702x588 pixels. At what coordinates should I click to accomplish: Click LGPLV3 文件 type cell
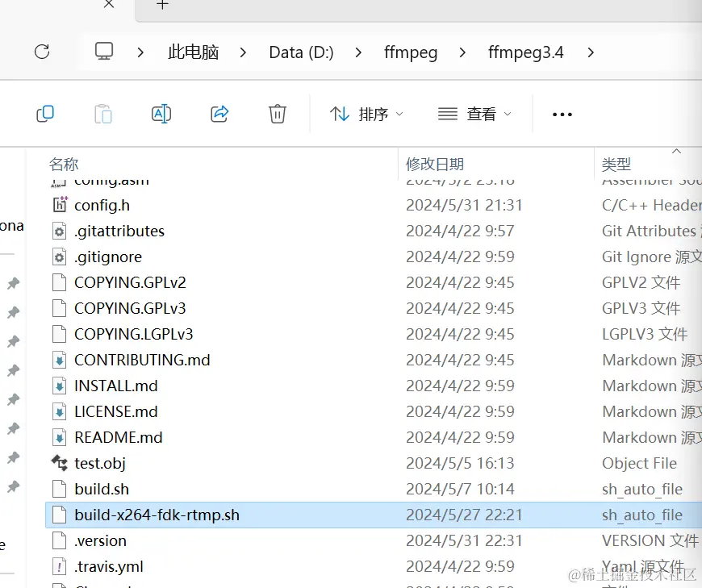645,335
